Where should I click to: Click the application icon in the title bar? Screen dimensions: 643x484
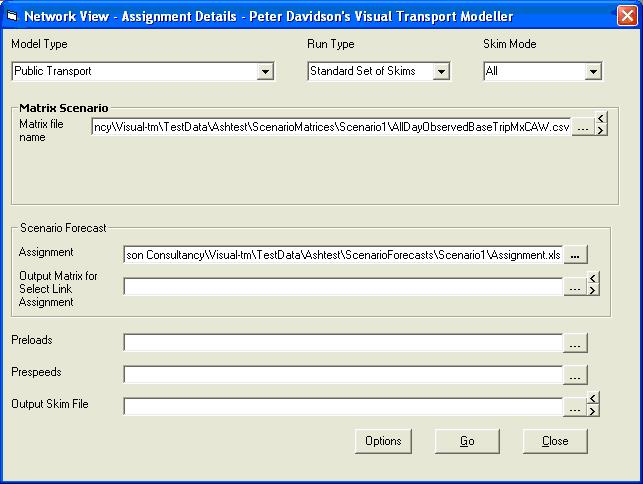[x=12, y=17]
